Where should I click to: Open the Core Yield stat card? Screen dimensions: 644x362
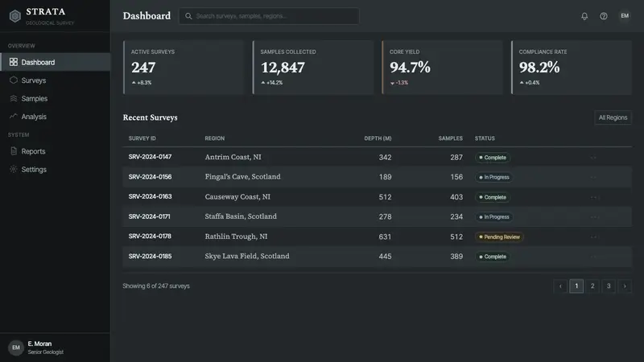(442, 68)
